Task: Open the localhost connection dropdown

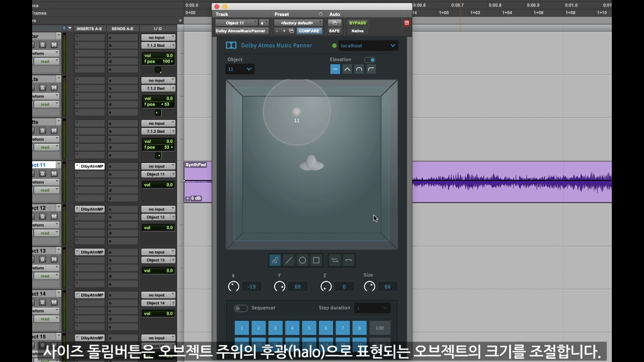Action: pos(368,46)
